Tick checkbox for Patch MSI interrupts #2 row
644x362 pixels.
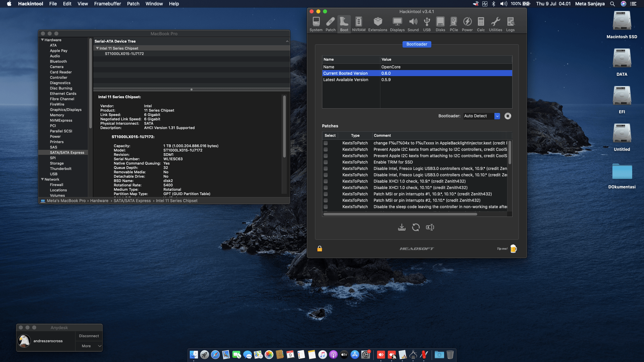pos(325,200)
